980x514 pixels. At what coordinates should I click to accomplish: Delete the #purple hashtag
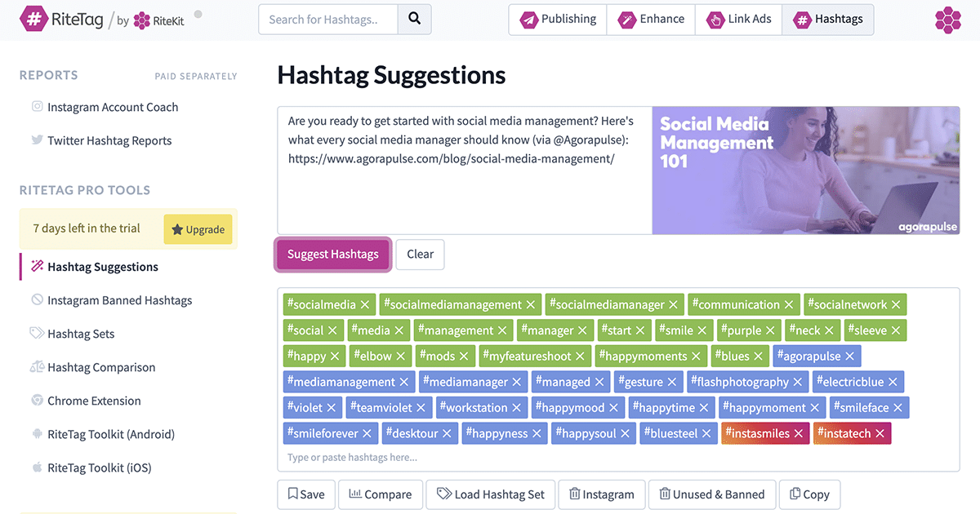(x=770, y=330)
